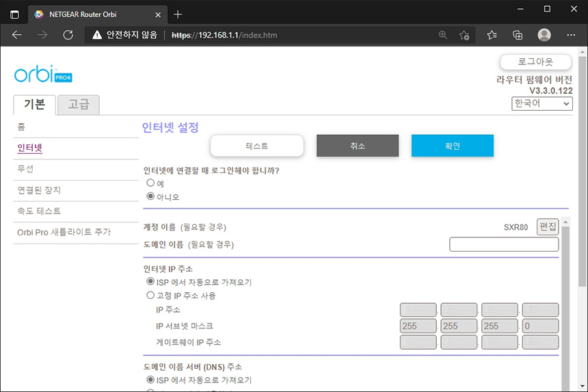Select ISP 자동 under DNS 주소
Image resolution: width=588 pixels, height=392 pixels.
click(150, 380)
